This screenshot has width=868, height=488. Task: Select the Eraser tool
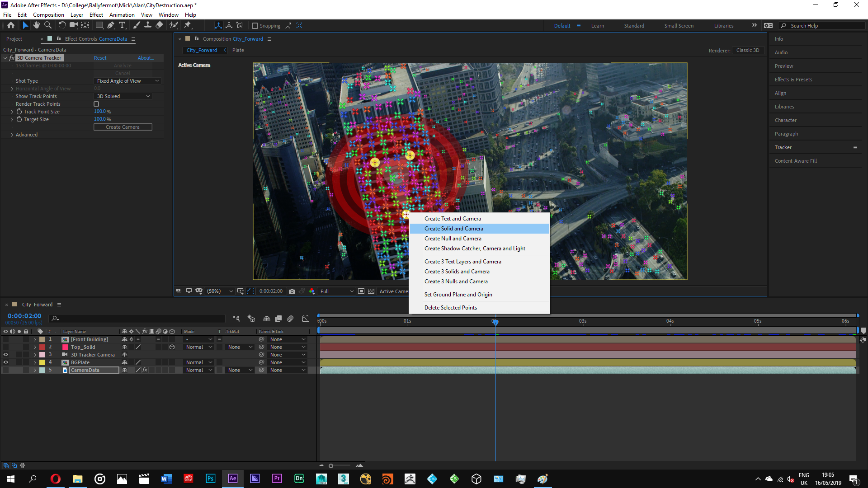tap(159, 25)
